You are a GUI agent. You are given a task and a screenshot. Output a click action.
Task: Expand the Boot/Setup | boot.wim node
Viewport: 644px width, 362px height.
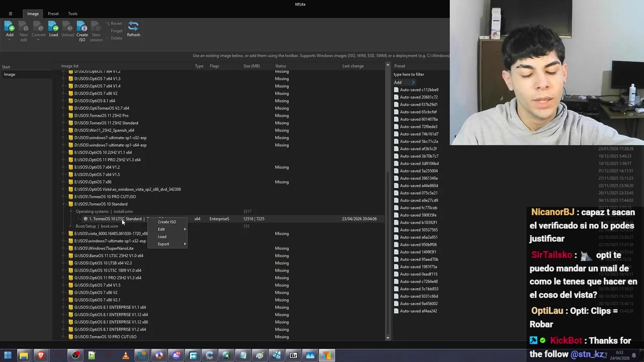[x=71, y=226]
